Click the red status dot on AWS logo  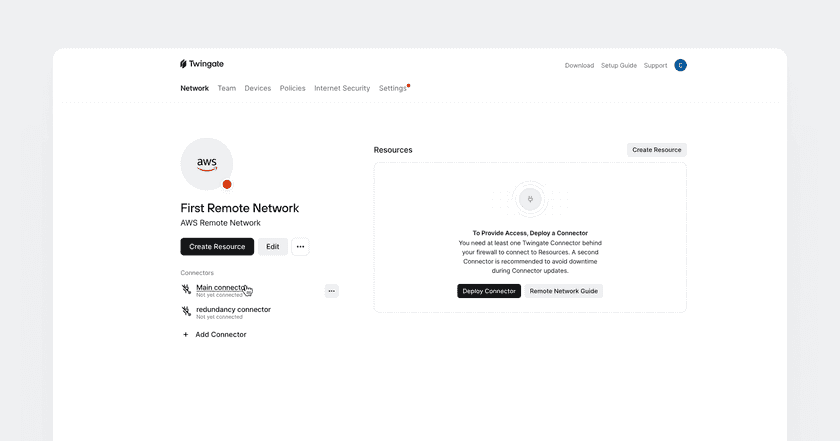[x=227, y=184]
